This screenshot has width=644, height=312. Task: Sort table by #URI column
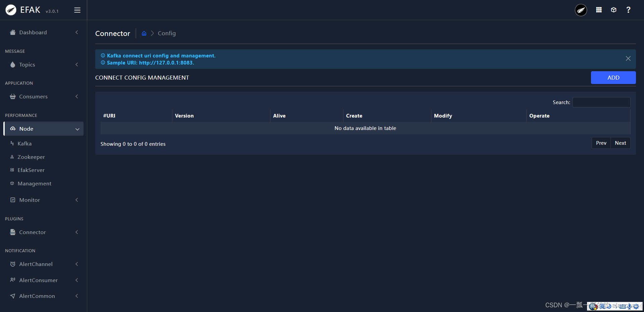(x=136, y=116)
